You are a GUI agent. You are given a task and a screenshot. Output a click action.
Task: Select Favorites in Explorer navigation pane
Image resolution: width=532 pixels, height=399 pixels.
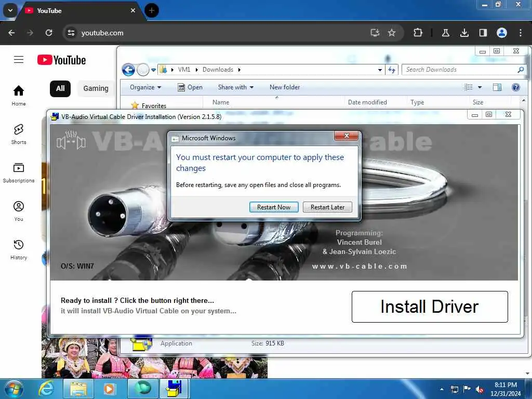[149, 105]
